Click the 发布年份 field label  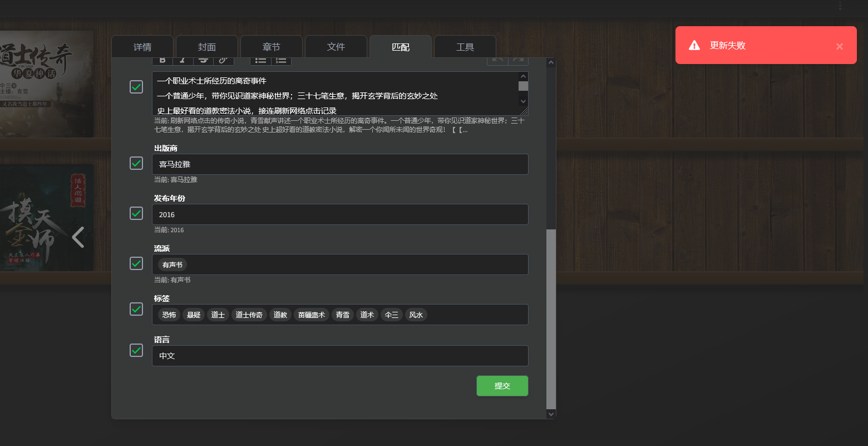(170, 199)
